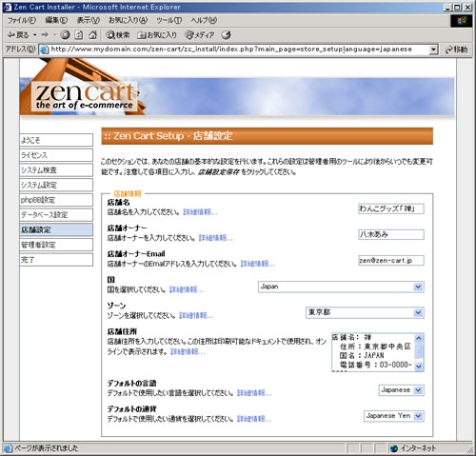Viewport: 476px width, 456px height.
Task: Click the forward arrow toolbar button
Action: pyautogui.click(x=45, y=34)
